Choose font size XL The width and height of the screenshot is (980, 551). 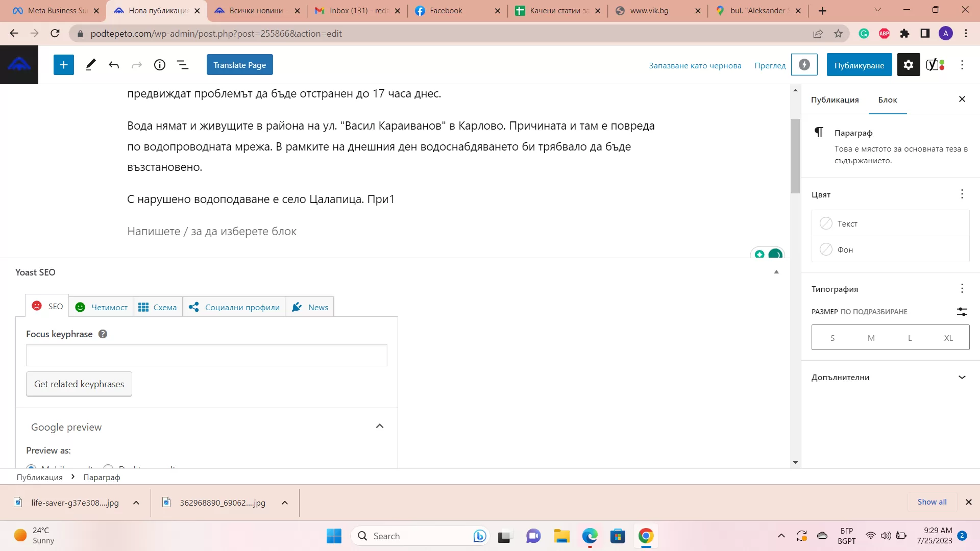(948, 338)
